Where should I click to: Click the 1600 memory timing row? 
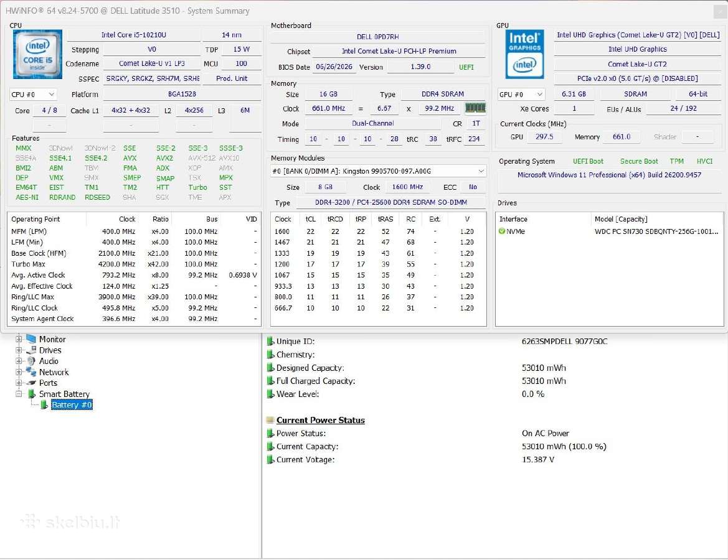pyautogui.click(x=377, y=231)
